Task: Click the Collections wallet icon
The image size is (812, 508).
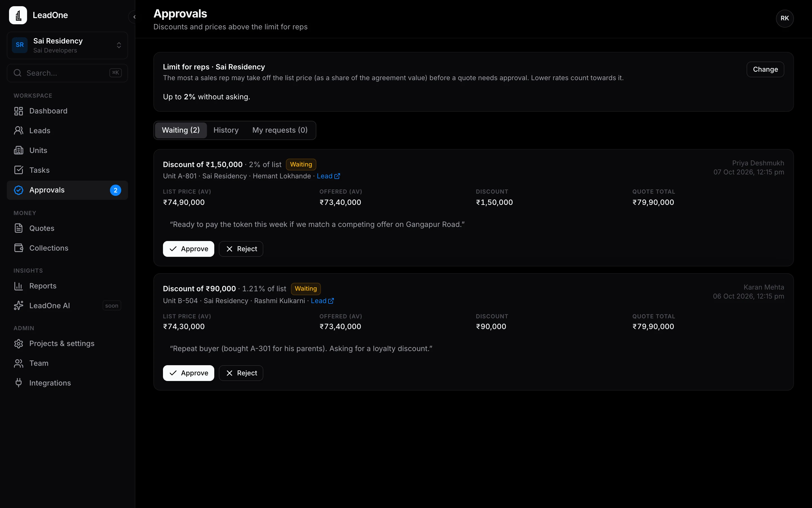Action: point(18,248)
